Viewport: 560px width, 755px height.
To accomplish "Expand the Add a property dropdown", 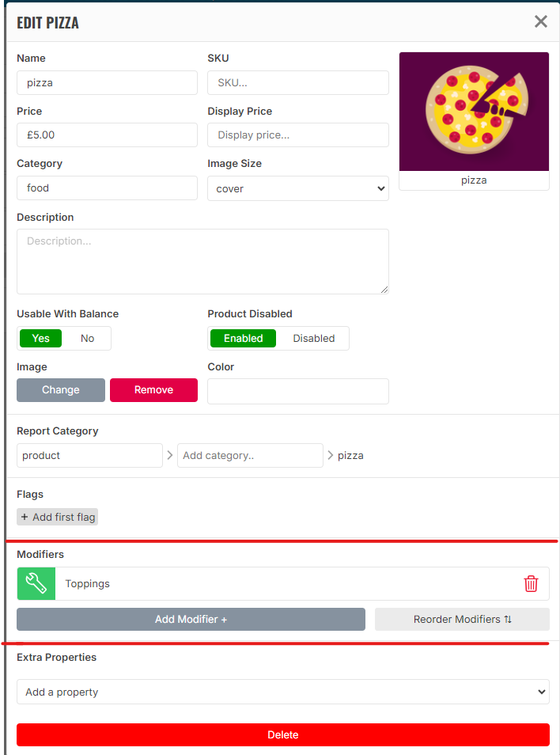I will (x=283, y=692).
